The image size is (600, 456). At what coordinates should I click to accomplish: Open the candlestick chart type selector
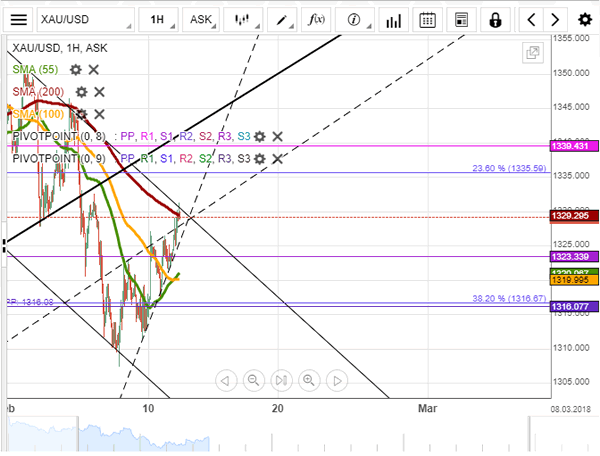pos(243,20)
